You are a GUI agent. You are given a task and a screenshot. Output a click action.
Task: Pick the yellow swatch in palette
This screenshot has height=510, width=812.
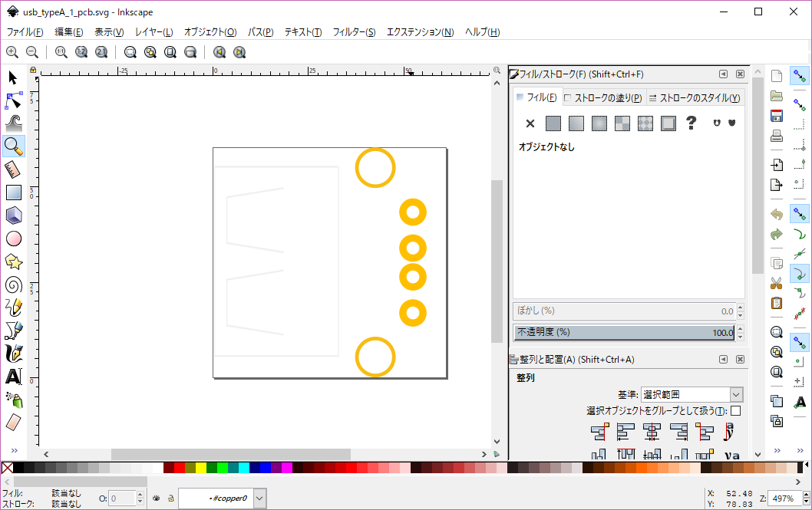tap(201, 468)
